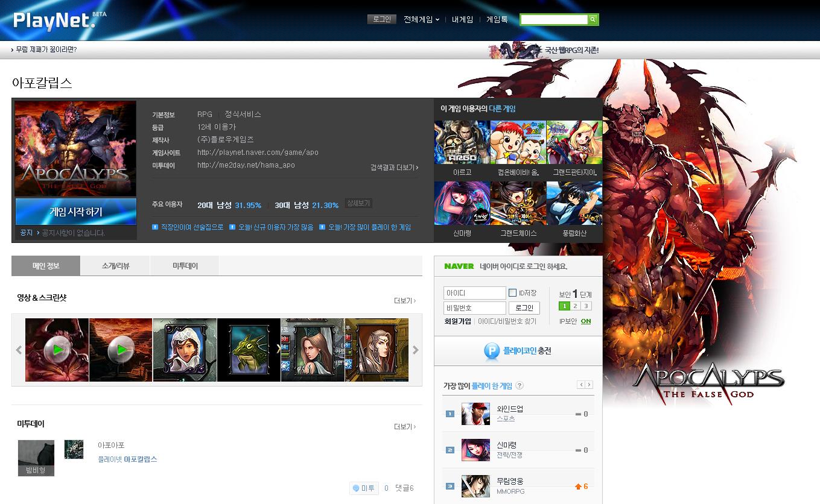
Task: Click the top 로그인 button
Action: point(382,19)
